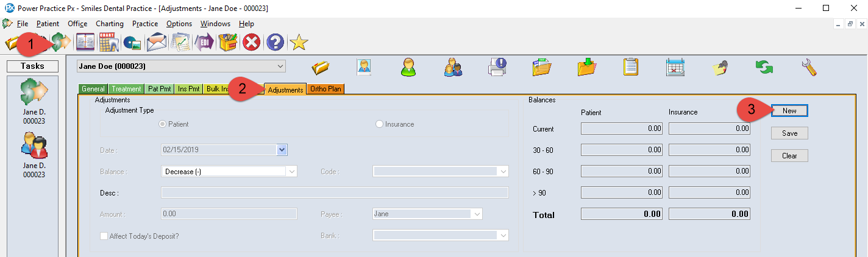Click the printer with alert icon
Screen dimensions: 868x257
point(497,66)
